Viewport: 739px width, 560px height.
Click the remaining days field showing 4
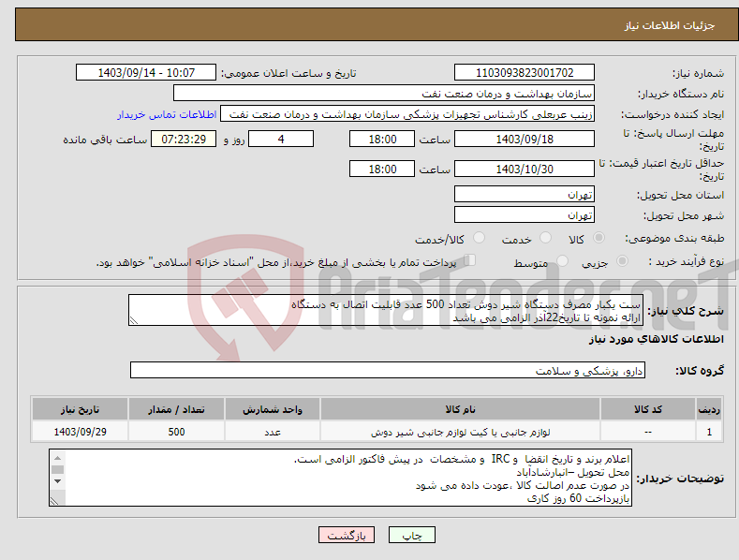tap(281, 139)
